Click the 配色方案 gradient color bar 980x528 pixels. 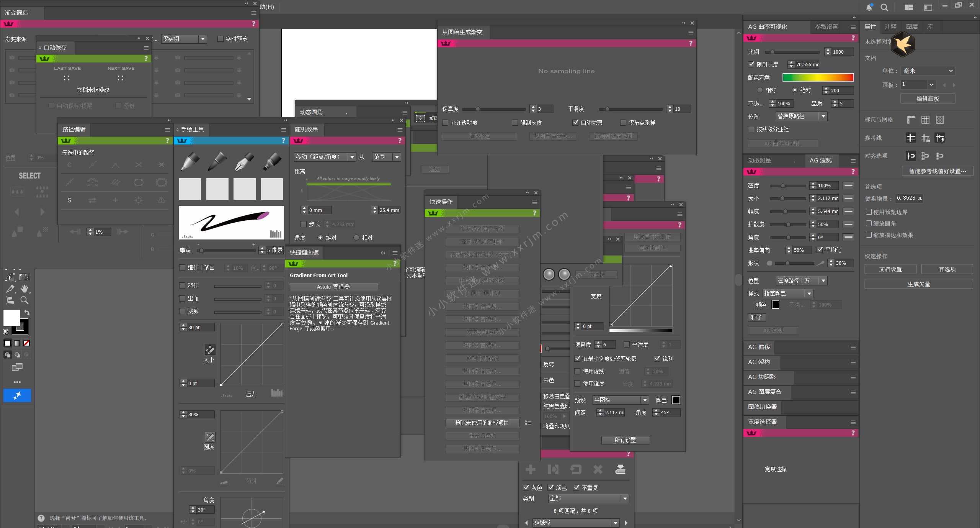(x=818, y=77)
